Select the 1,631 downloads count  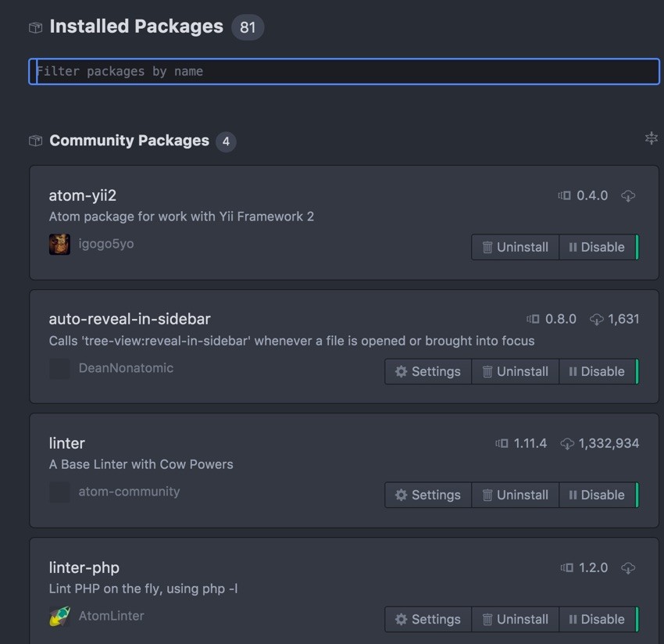pos(623,319)
